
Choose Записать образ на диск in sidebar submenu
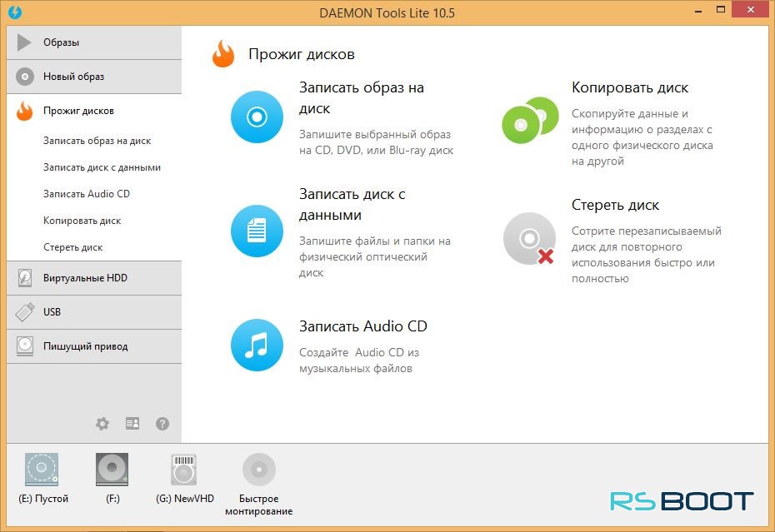click(97, 141)
